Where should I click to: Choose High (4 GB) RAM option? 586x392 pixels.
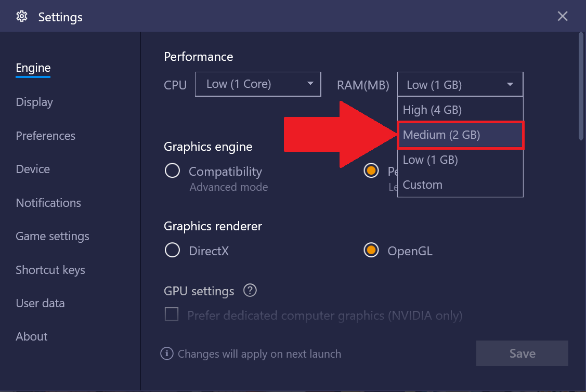(461, 110)
